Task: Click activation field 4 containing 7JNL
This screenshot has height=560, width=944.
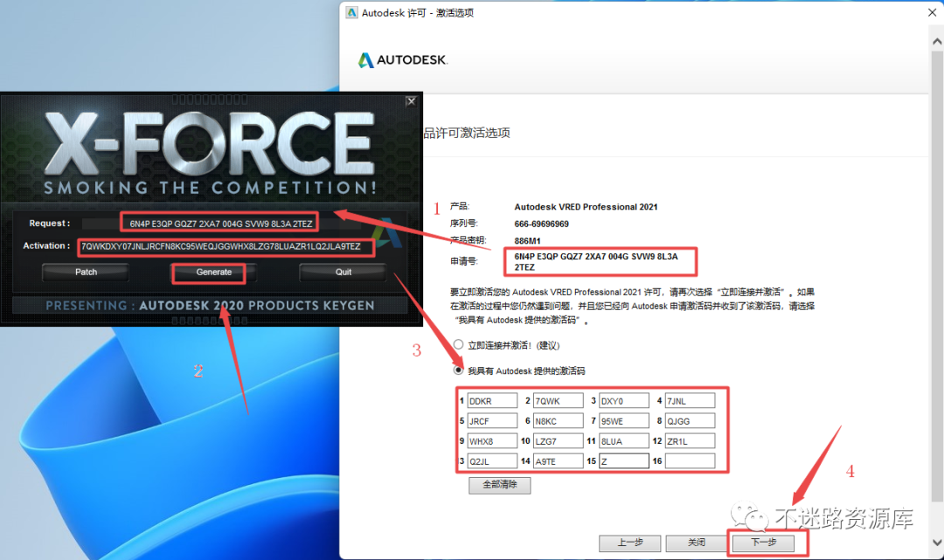Action: pyautogui.click(x=690, y=401)
